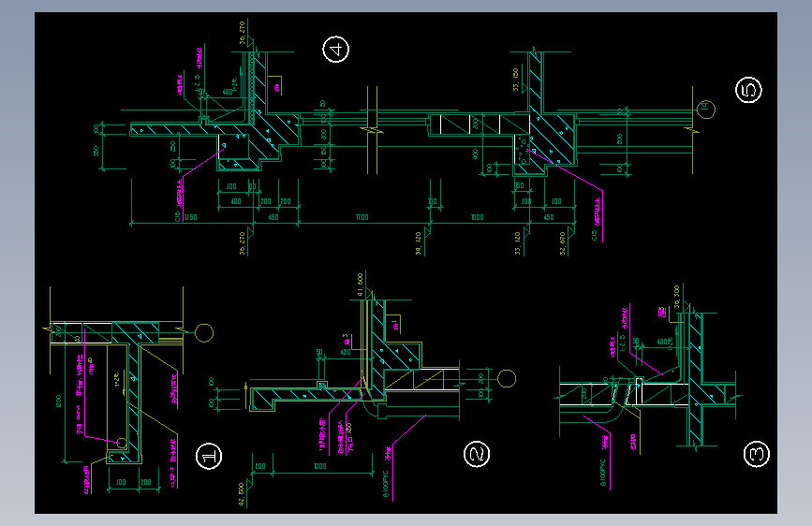Select the circled detail number 5 marker

click(x=748, y=90)
